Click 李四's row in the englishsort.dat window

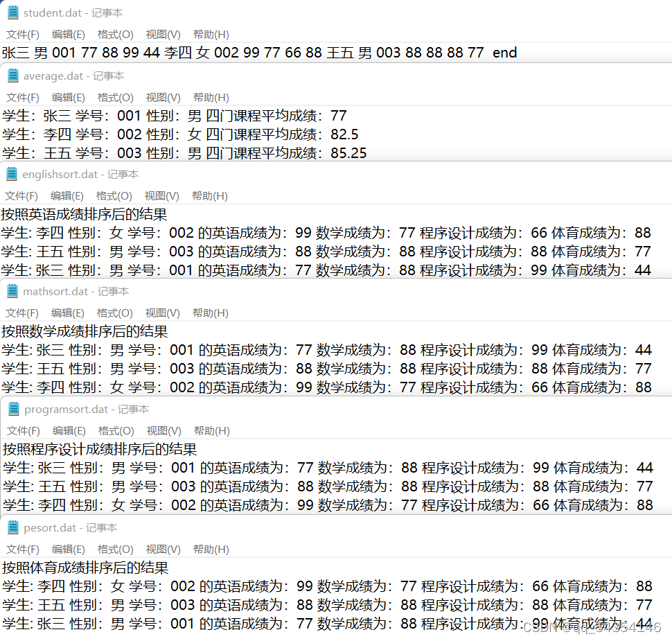point(326,233)
